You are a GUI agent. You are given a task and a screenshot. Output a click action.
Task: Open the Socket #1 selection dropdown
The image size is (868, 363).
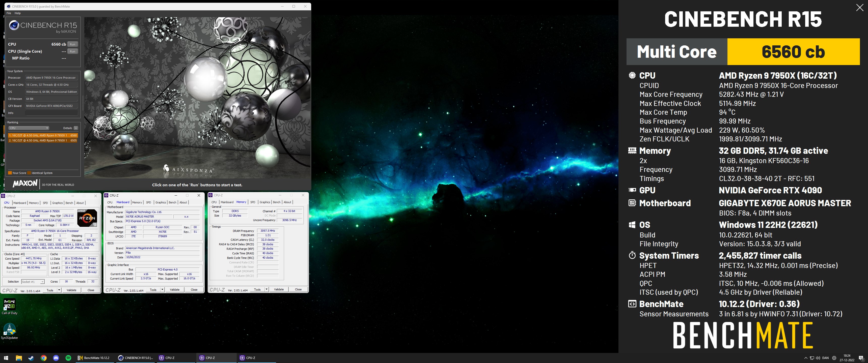tap(33, 282)
